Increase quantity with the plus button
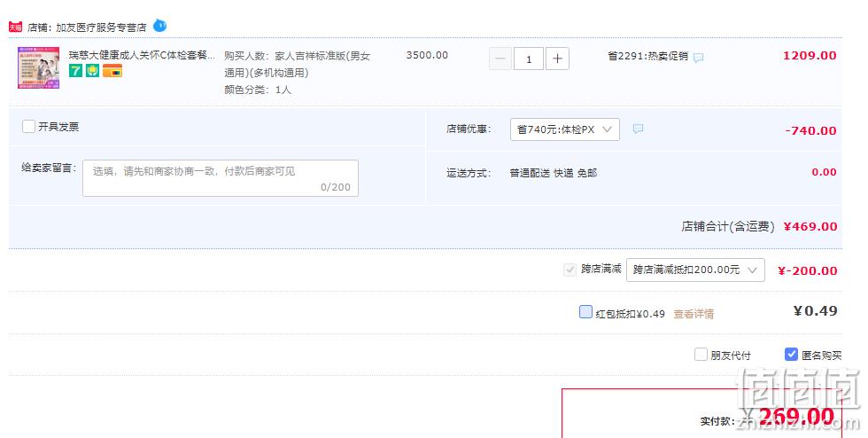Screen dimensions: 868x438 click(557, 59)
